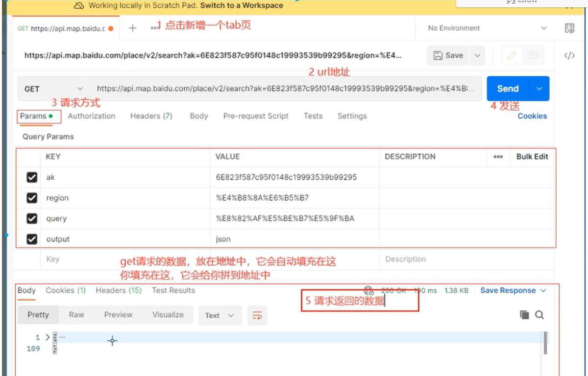Click the empty Key input field
588x376 pixels.
[125, 259]
